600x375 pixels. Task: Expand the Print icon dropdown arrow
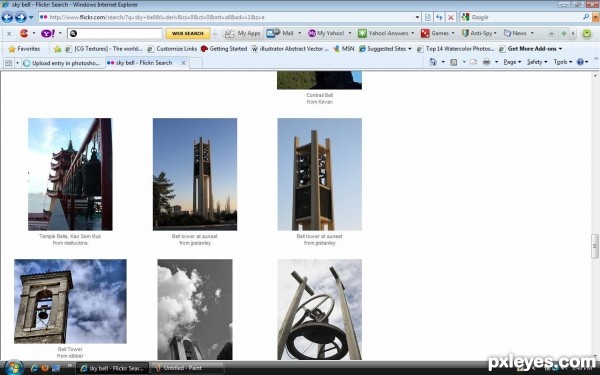[x=497, y=62]
